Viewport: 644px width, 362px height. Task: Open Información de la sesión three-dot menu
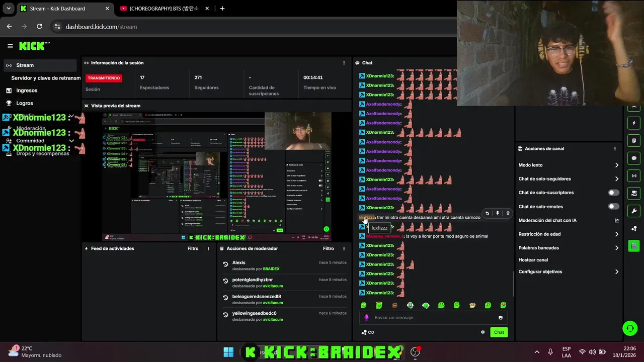click(344, 63)
